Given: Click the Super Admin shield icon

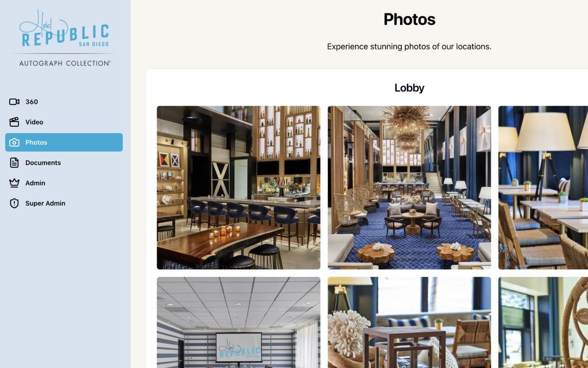Looking at the screenshot, I should 14,203.
